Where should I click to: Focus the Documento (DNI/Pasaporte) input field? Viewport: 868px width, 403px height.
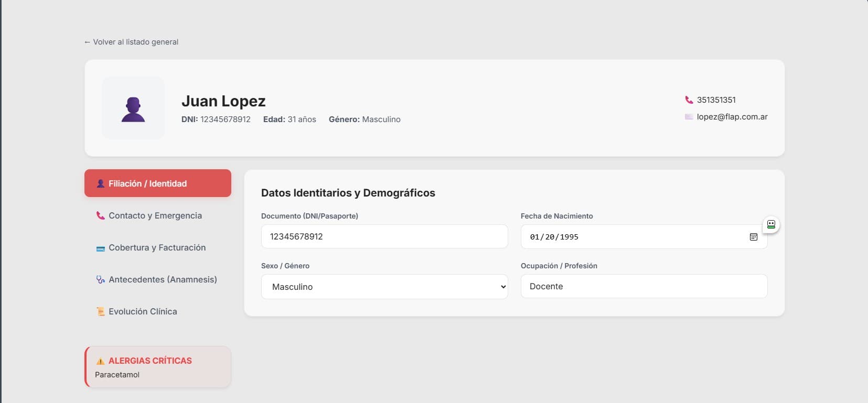384,237
